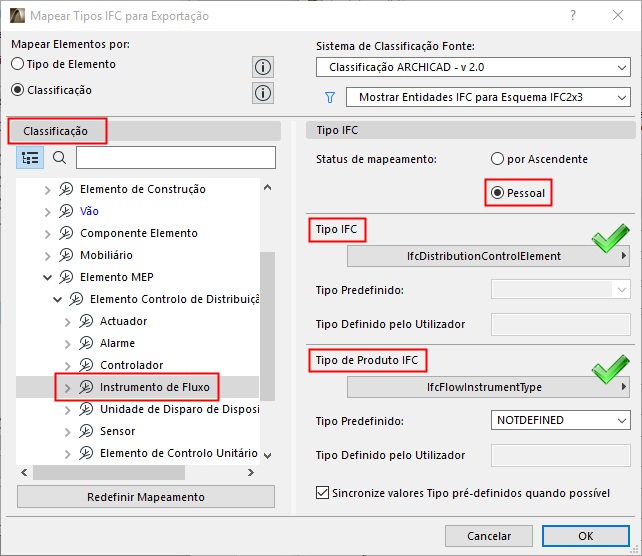Click the search magnifier icon

click(59, 157)
